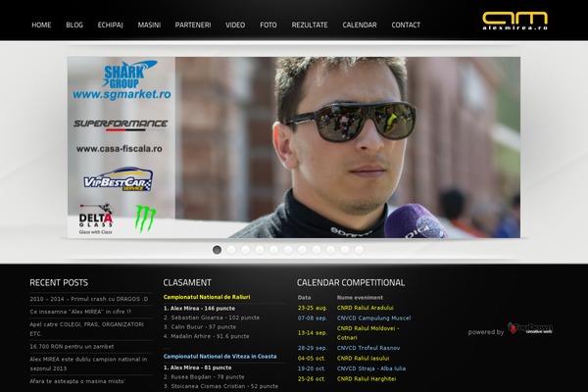Click '1. Alex Mirea - 81 puncte' row
This screenshot has height=392, width=588.
(197, 367)
